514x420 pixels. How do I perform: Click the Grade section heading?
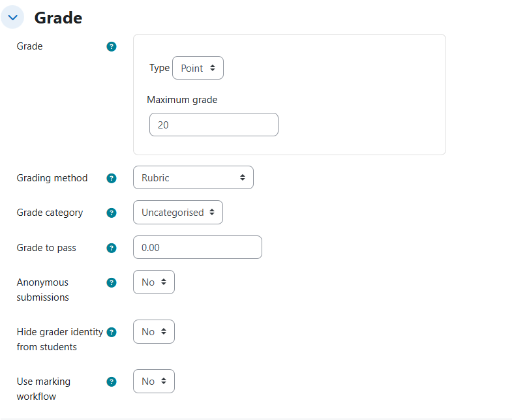pyautogui.click(x=58, y=18)
